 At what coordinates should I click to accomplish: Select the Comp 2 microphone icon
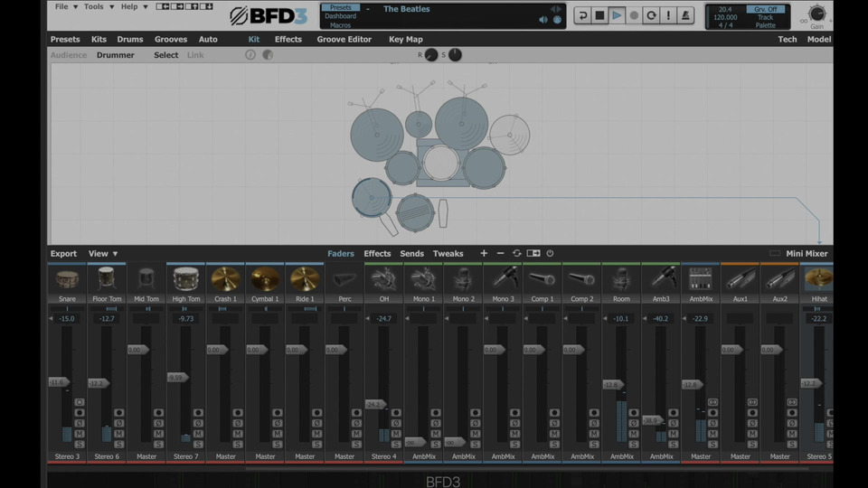pyautogui.click(x=581, y=279)
